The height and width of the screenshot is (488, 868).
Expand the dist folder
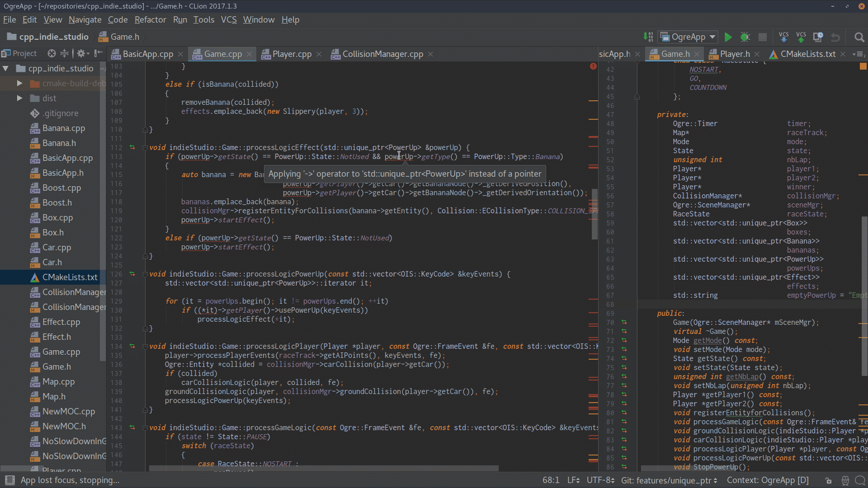click(19, 98)
